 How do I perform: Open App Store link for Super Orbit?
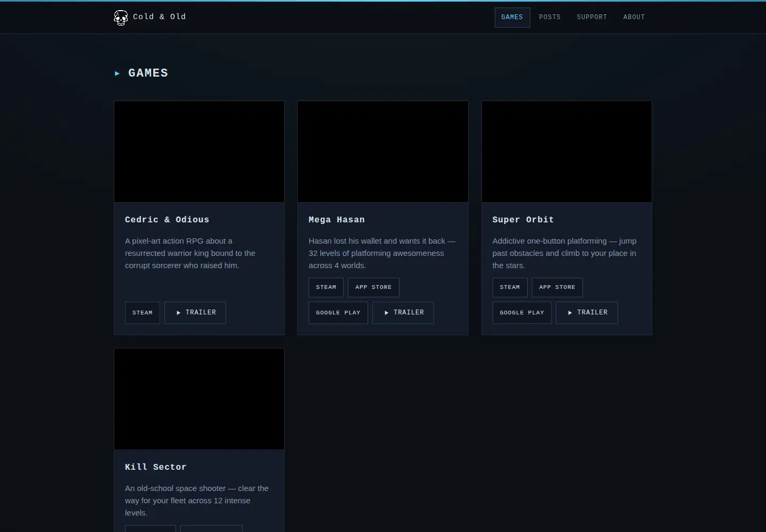tap(557, 287)
